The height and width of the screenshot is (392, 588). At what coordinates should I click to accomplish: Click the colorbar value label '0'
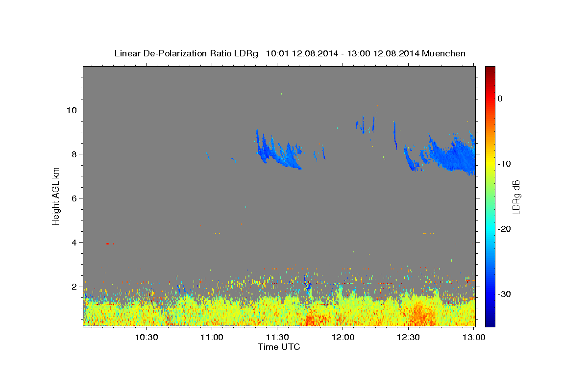point(500,98)
